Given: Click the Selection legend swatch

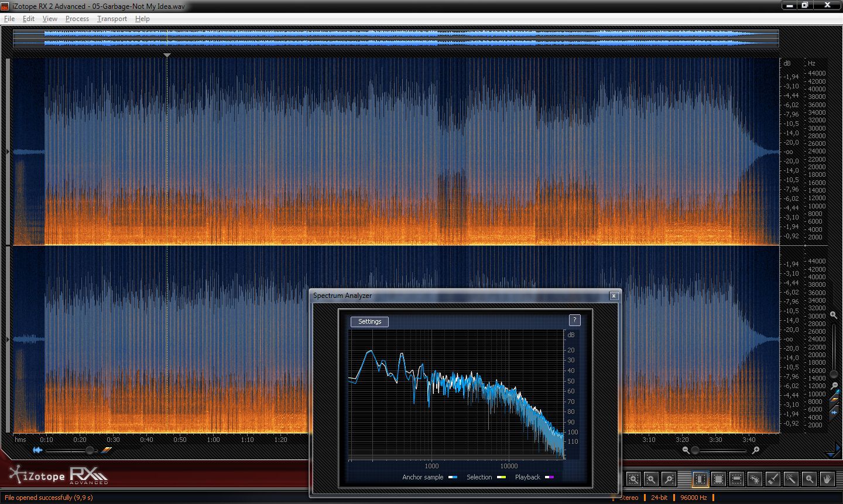Looking at the screenshot, I should (x=501, y=477).
